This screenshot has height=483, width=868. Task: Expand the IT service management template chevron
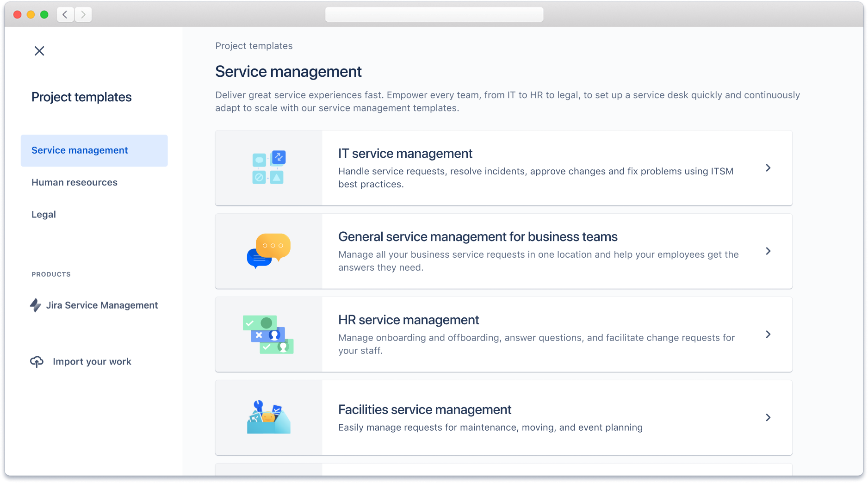tap(768, 168)
